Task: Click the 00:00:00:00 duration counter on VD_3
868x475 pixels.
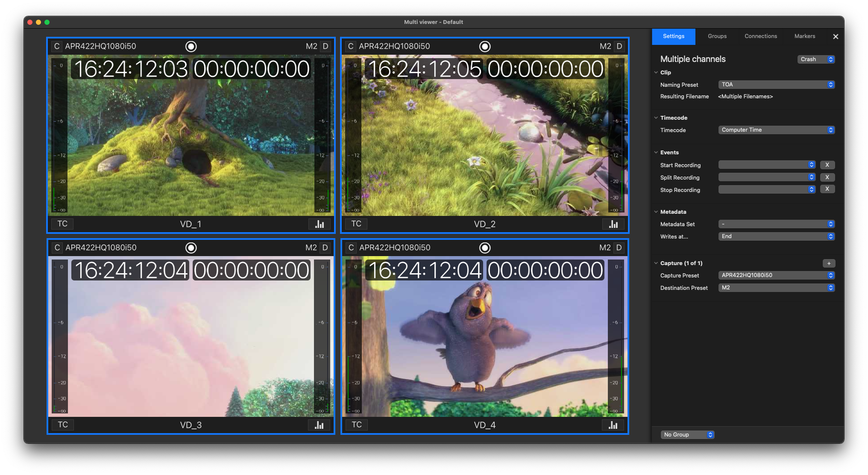Action: pyautogui.click(x=252, y=270)
